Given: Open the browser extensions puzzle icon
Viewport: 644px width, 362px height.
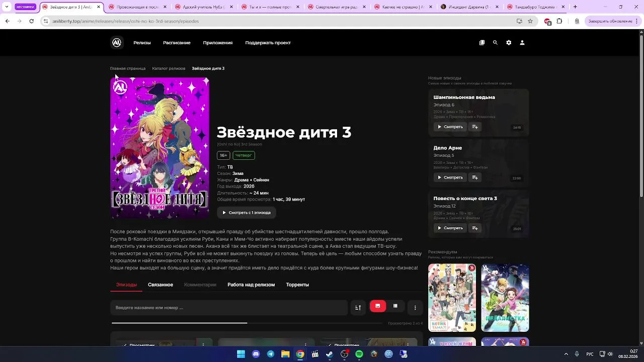Looking at the screenshot, I should (559, 21).
